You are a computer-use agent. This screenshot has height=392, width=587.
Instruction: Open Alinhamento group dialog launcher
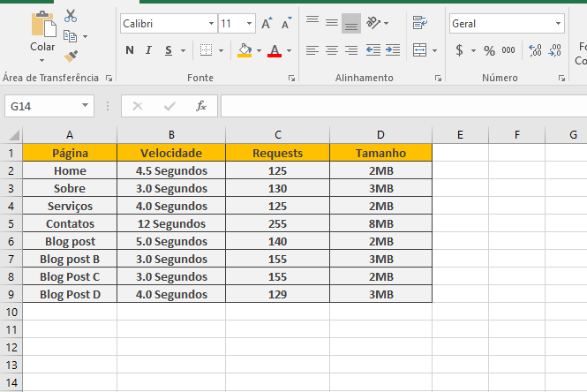tap(438, 78)
